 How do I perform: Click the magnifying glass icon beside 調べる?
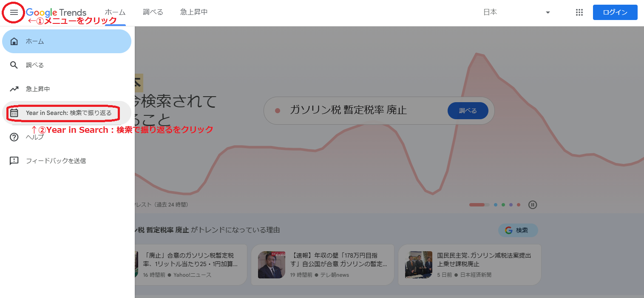tap(14, 65)
